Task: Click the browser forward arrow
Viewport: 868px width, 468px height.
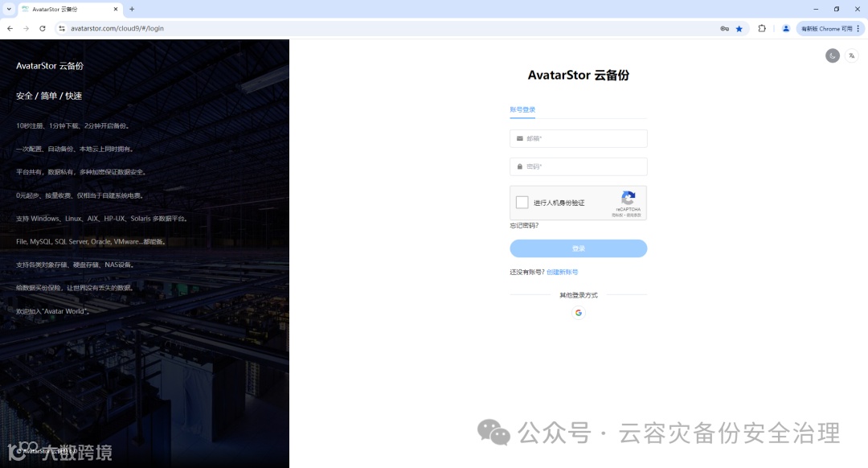Action: [x=26, y=28]
